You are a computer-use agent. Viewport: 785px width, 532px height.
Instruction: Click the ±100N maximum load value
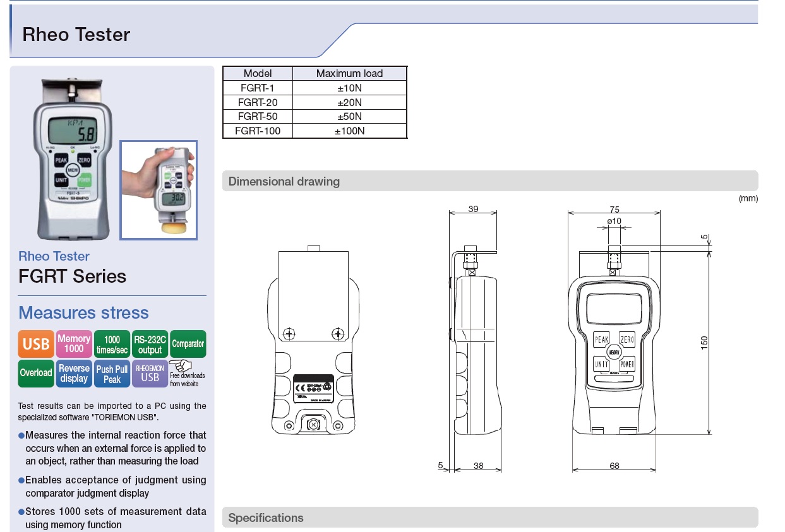(350, 131)
